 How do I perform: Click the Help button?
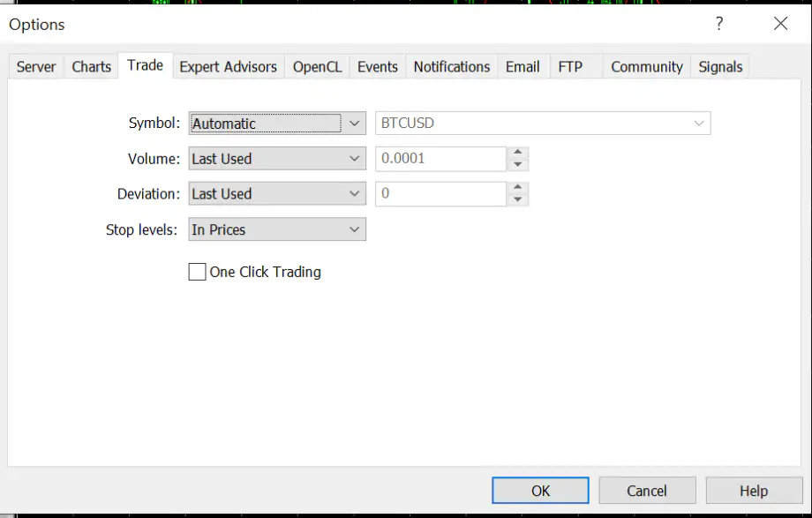754,491
